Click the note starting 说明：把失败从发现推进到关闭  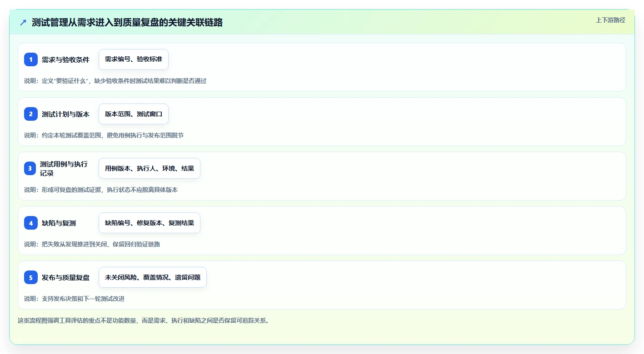(x=92, y=244)
